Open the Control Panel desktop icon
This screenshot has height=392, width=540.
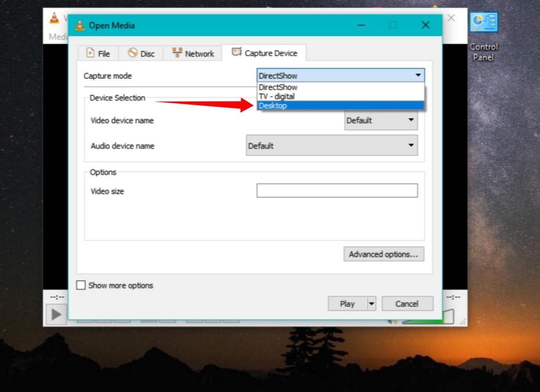(484, 36)
